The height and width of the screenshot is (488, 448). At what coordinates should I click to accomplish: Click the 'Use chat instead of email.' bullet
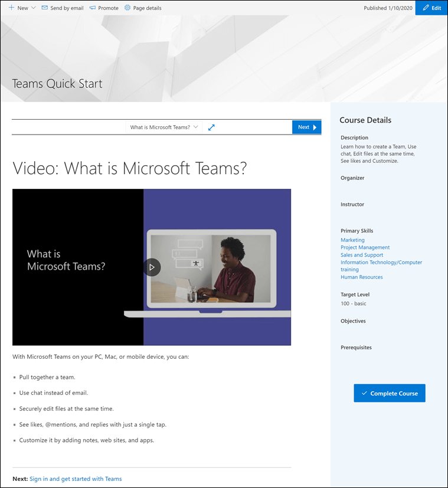pos(54,393)
